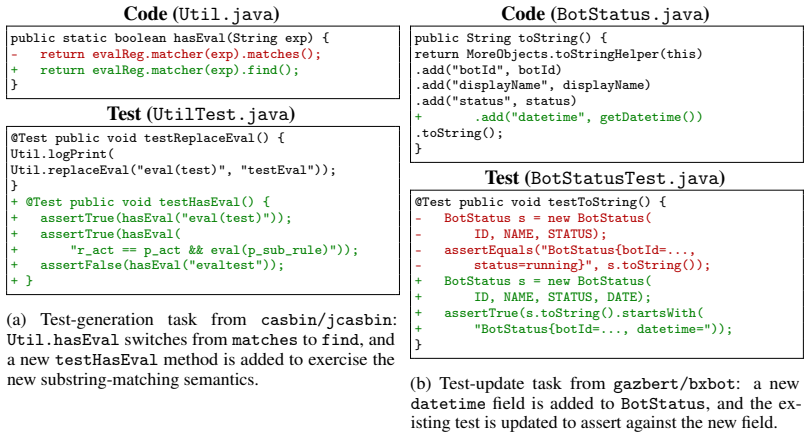Click caption (a) mentioning casbin/jcasbin

(201, 350)
